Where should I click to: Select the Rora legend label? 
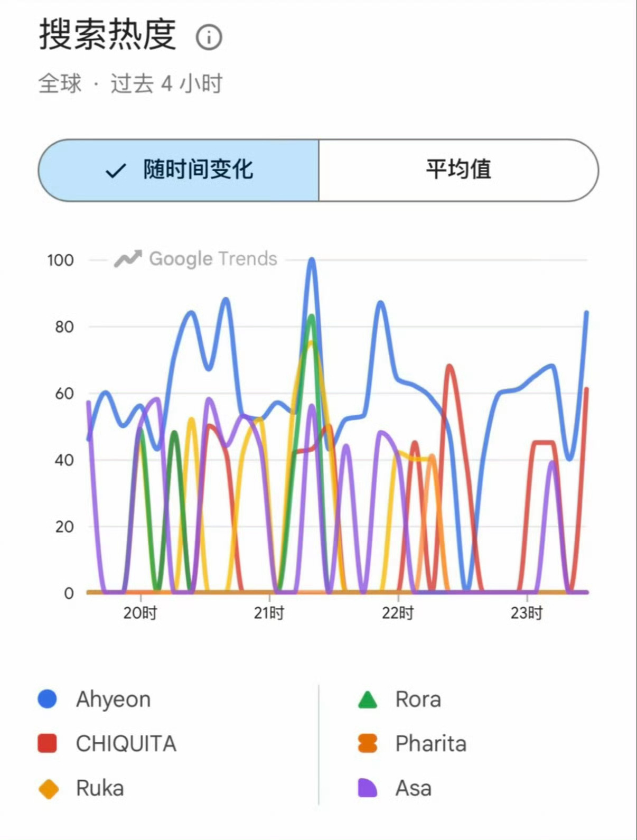point(418,699)
